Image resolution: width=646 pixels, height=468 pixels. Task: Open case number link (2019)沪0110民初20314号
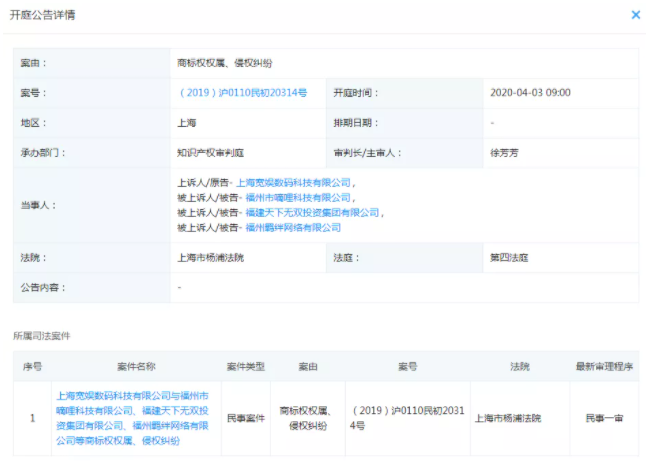click(243, 93)
